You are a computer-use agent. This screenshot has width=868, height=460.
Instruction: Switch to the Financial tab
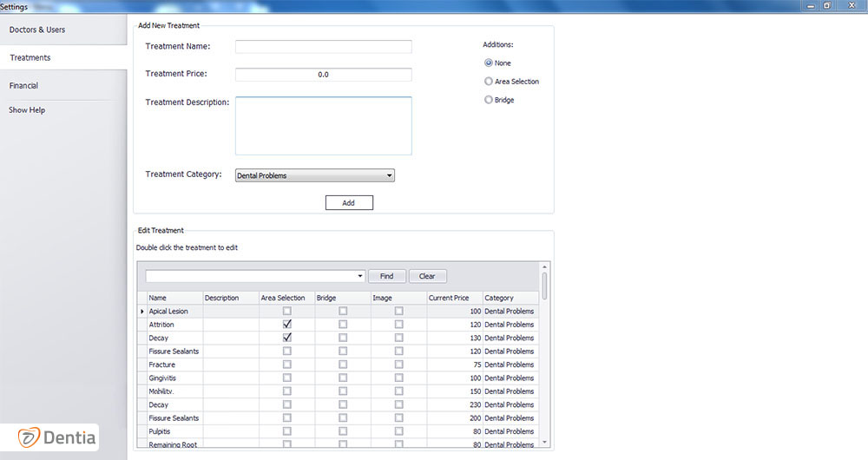click(x=24, y=86)
